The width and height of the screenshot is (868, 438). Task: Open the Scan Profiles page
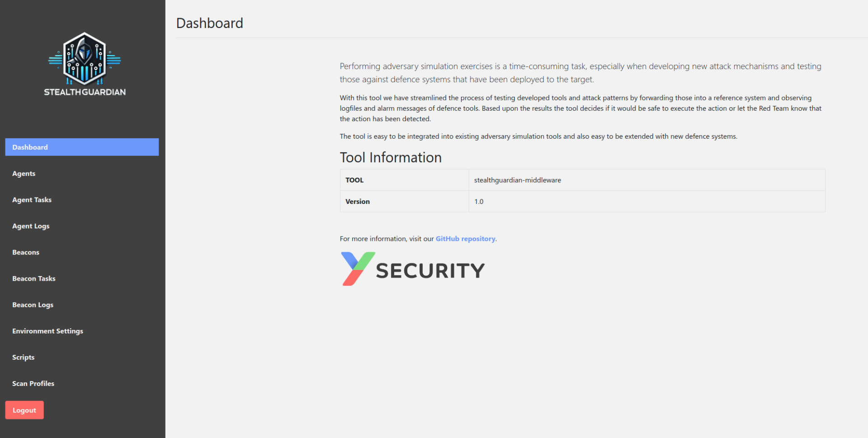tap(33, 383)
